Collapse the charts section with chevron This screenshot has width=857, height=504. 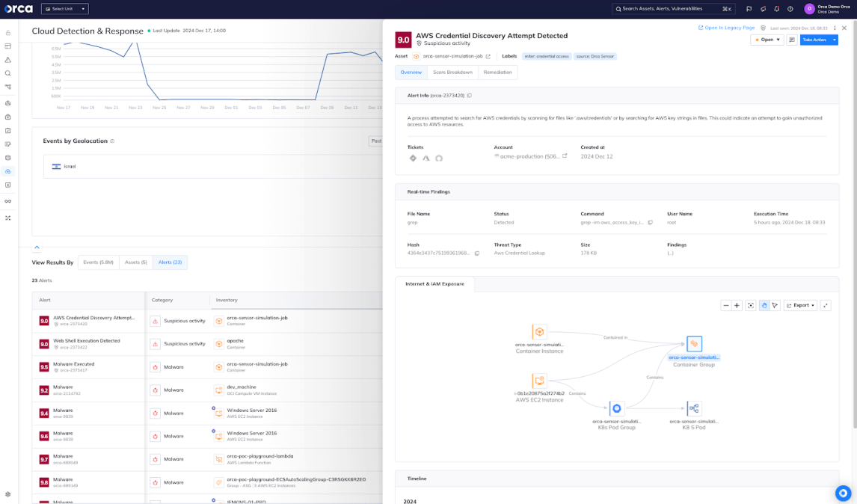(x=37, y=247)
